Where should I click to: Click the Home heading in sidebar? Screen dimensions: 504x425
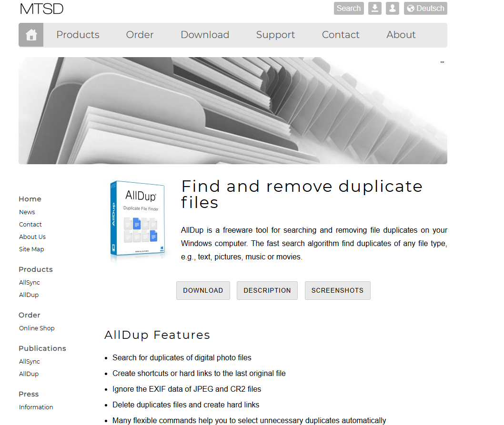30,199
